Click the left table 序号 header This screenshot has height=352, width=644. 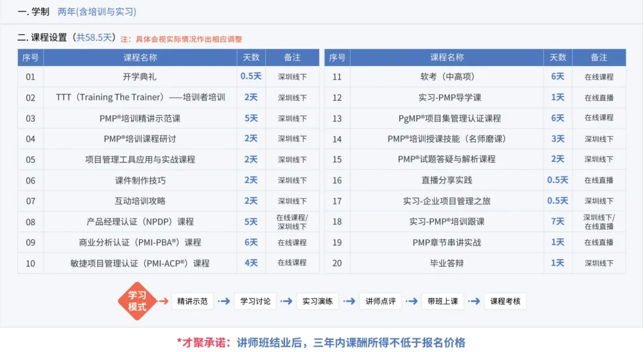tap(30, 57)
